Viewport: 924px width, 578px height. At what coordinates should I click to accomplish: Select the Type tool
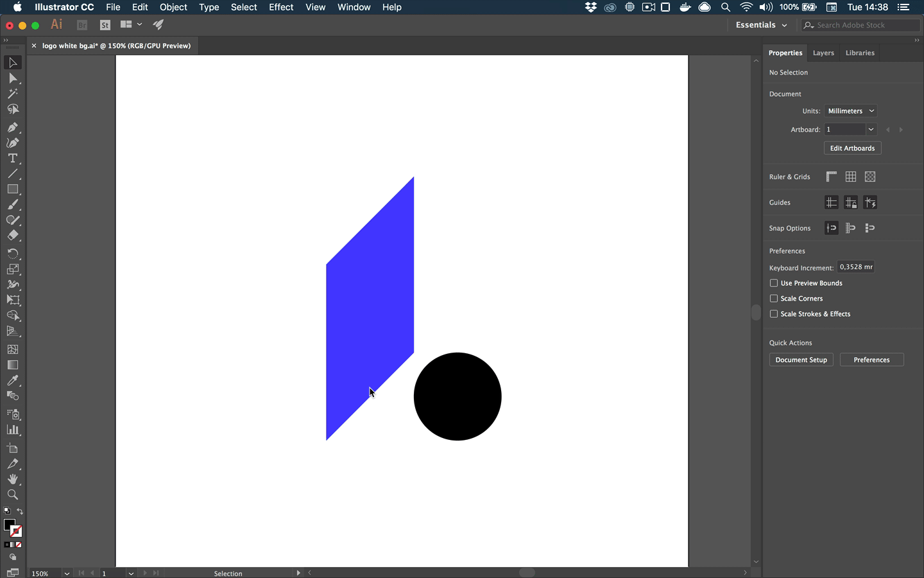pyautogui.click(x=12, y=158)
